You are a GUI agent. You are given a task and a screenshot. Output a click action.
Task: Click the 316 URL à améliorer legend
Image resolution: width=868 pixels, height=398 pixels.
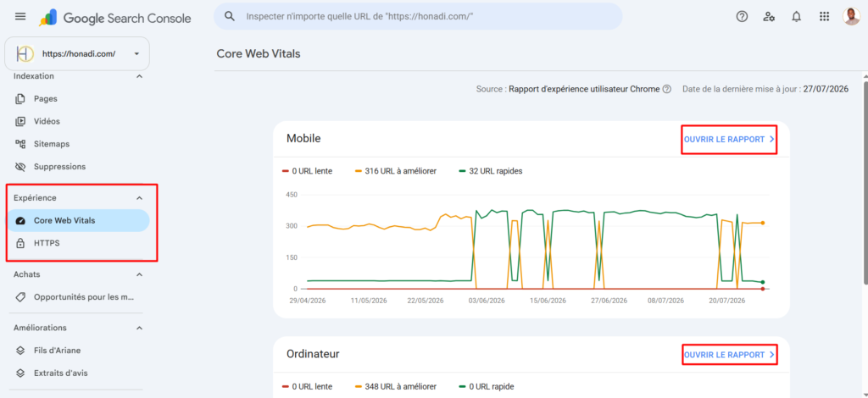tap(396, 171)
